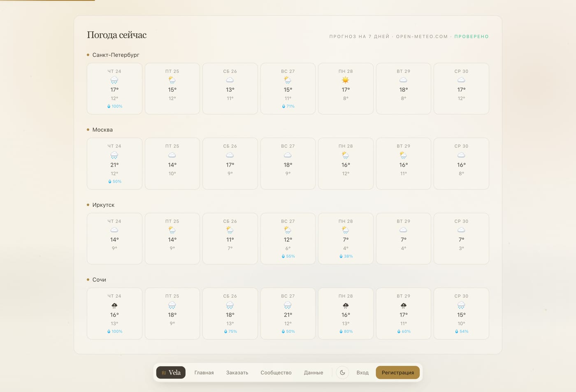Screen dimensions: 576x392
Task: Click the weather icon for Москва ПН 28
Action: pyautogui.click(x=346, y=155)
